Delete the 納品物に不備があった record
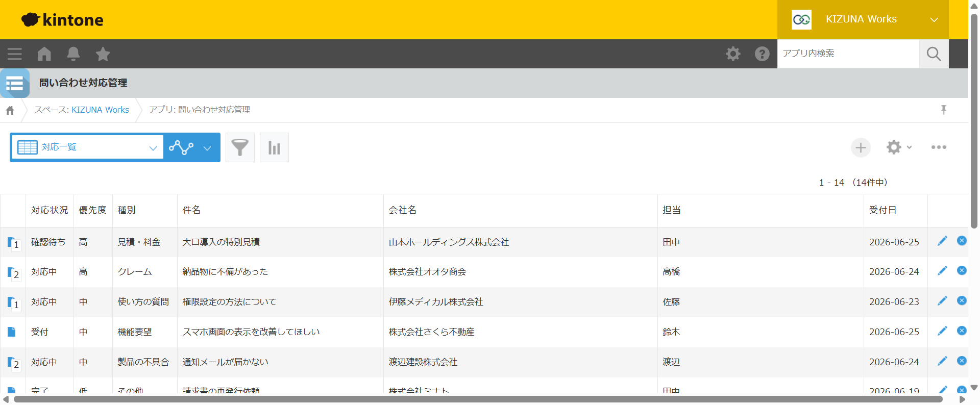980x405 pixels. point(962,270)
